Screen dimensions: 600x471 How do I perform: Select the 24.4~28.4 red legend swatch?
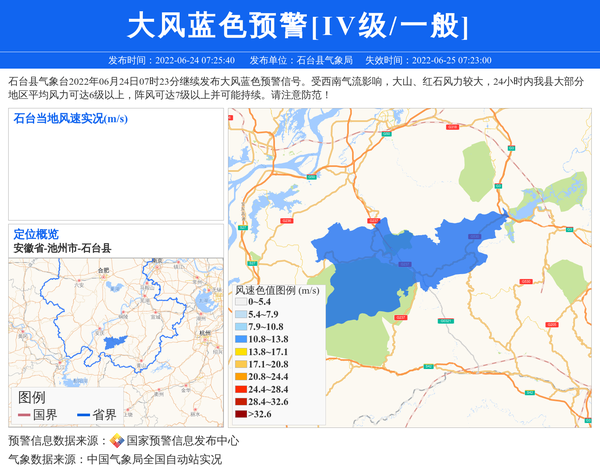coord(240,389)
